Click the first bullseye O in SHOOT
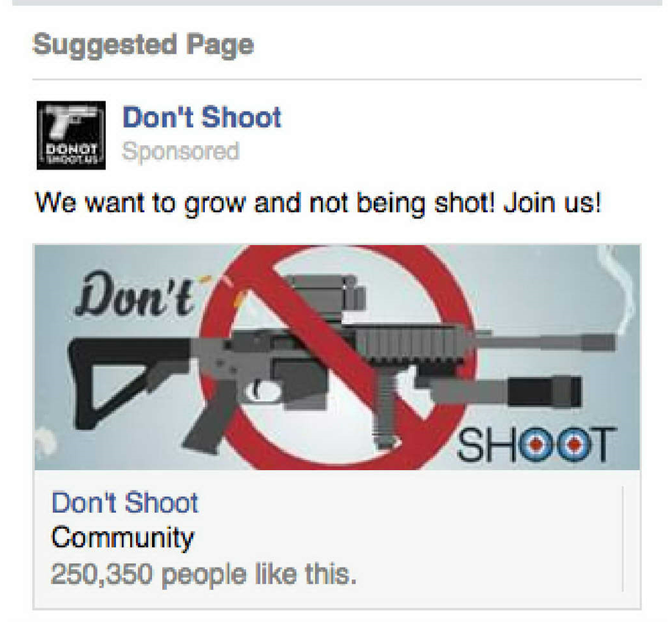Image resolution: width=672 pixels, height=622 pixels. [x=535, y=445]
